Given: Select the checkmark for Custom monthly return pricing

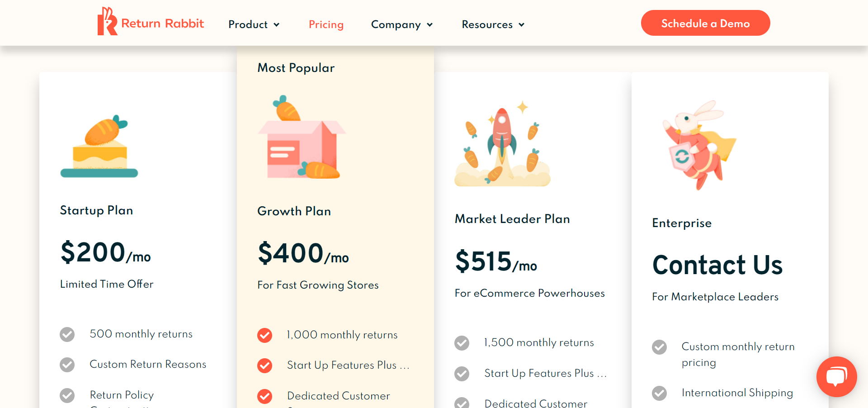Looking at the screenshot, I should [x=659, y=347].
